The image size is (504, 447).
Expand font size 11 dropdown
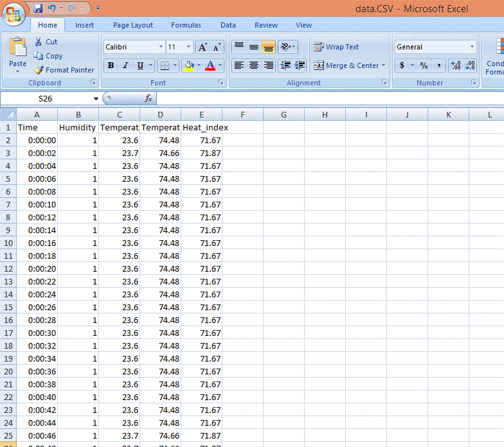189,47
